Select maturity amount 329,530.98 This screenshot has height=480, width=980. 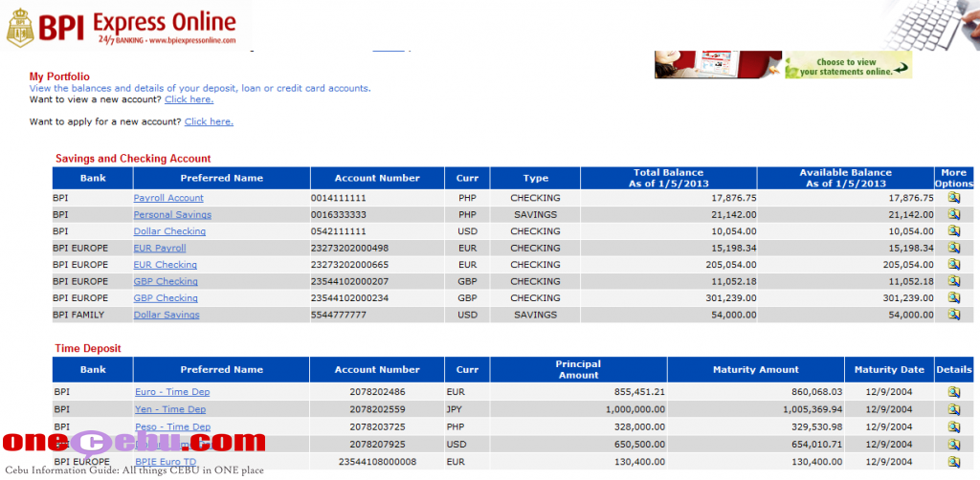816,427
